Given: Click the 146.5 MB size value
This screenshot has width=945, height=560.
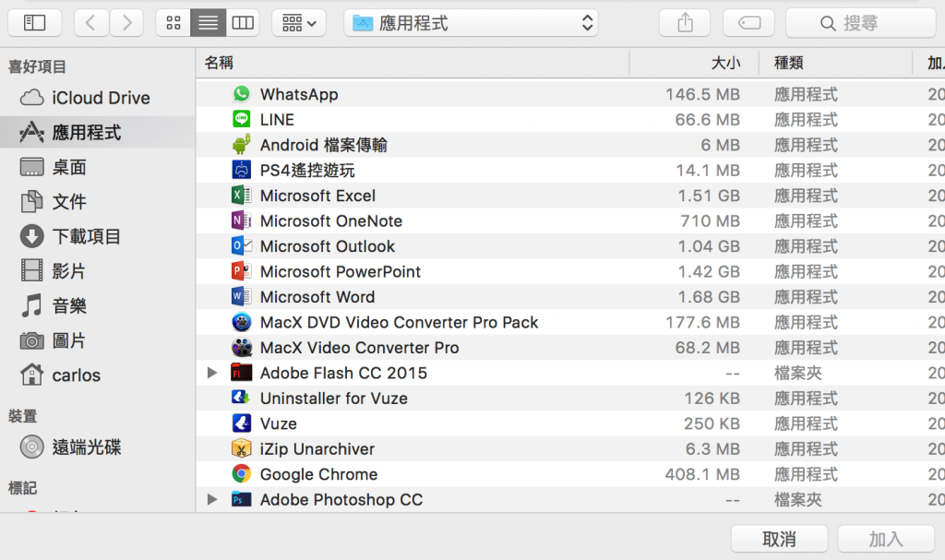Looking at the screenshot, I should point(702,95).
